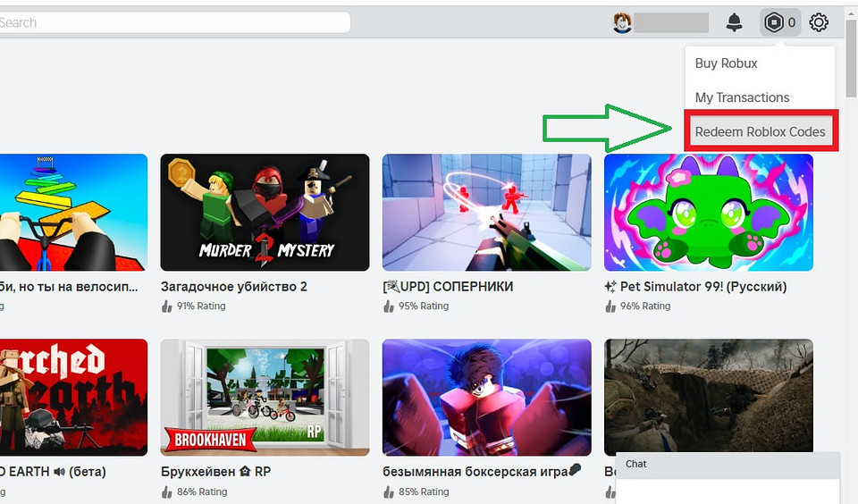The image size is (858, 504).
Task: Click thumbs-up icon under Pet Simulator 99
Action: (610, 307)
